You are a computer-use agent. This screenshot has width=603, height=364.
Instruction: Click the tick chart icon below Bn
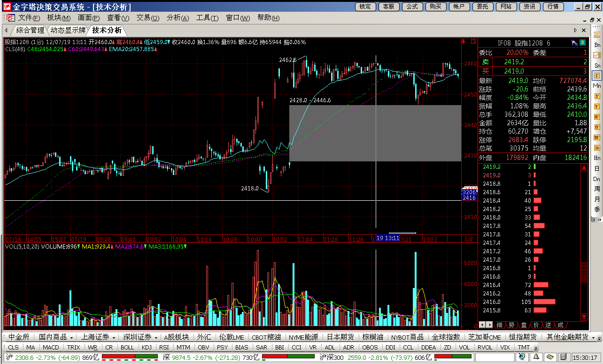point(597,55)
